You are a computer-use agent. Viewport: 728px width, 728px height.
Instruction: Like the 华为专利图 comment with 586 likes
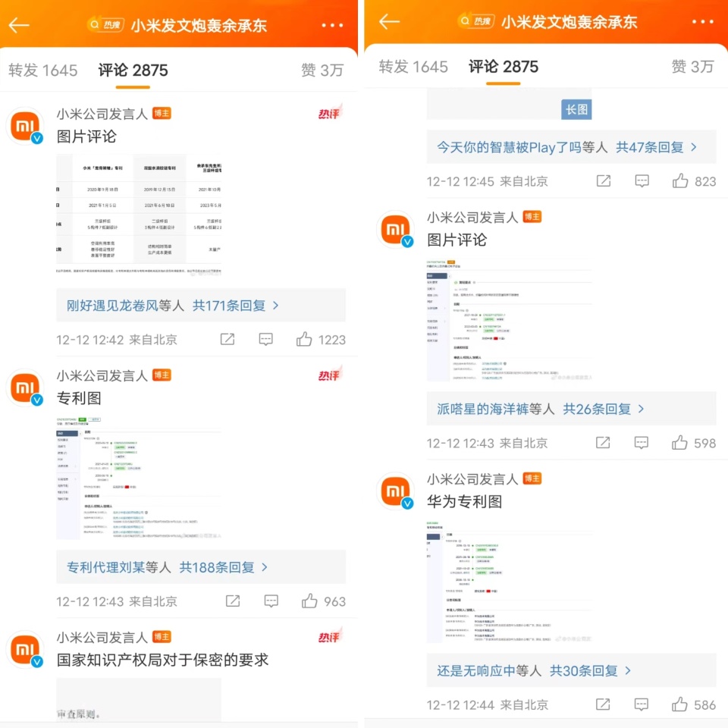[x=679, y=704]
